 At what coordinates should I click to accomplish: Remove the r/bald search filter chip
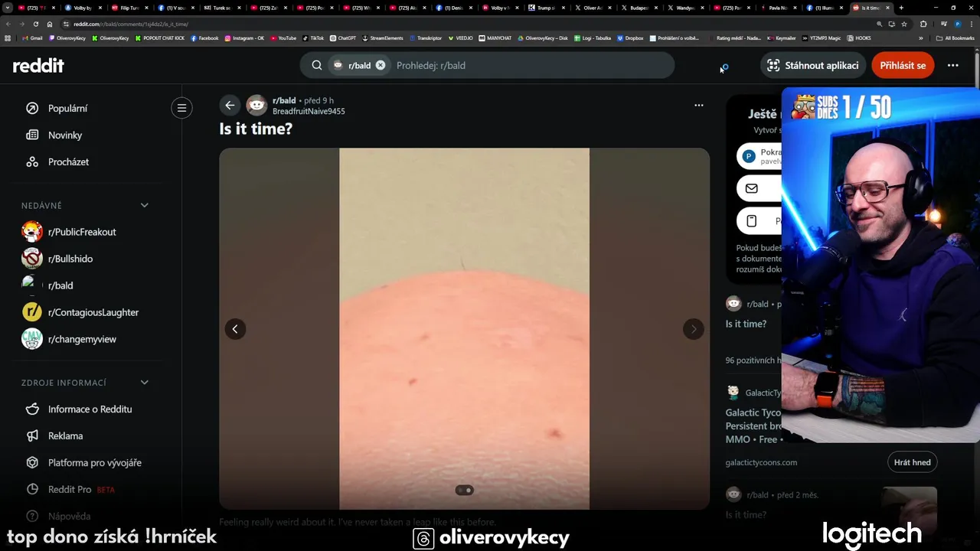tap(381, 65)
